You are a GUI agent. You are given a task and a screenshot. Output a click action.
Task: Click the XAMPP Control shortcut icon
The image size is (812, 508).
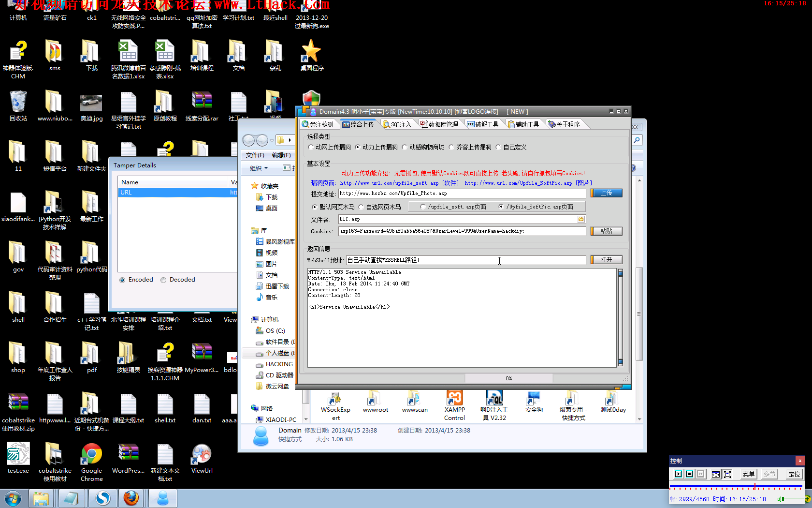(x=454, y=405)
